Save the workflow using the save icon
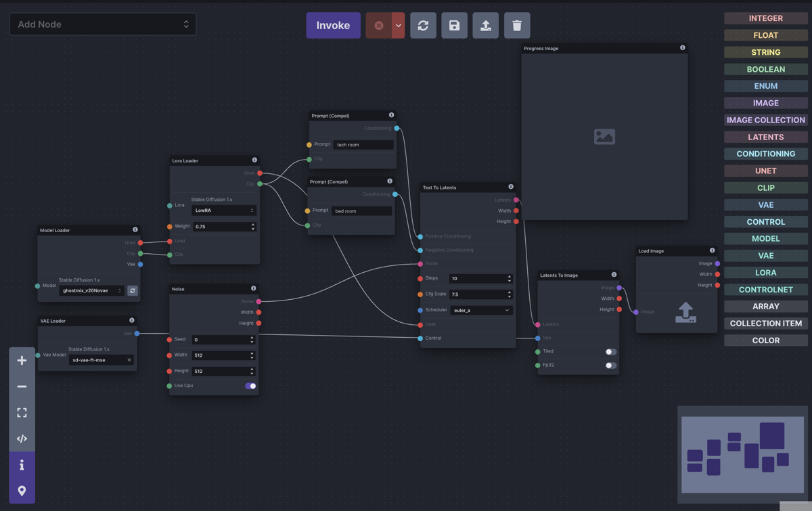 (454, 25)
